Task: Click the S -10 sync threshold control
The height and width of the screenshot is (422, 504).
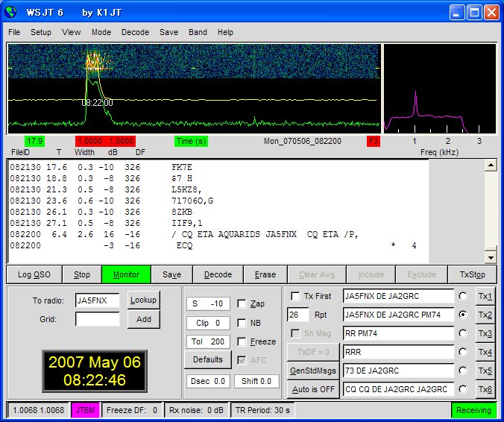Action: click(208, 303)
